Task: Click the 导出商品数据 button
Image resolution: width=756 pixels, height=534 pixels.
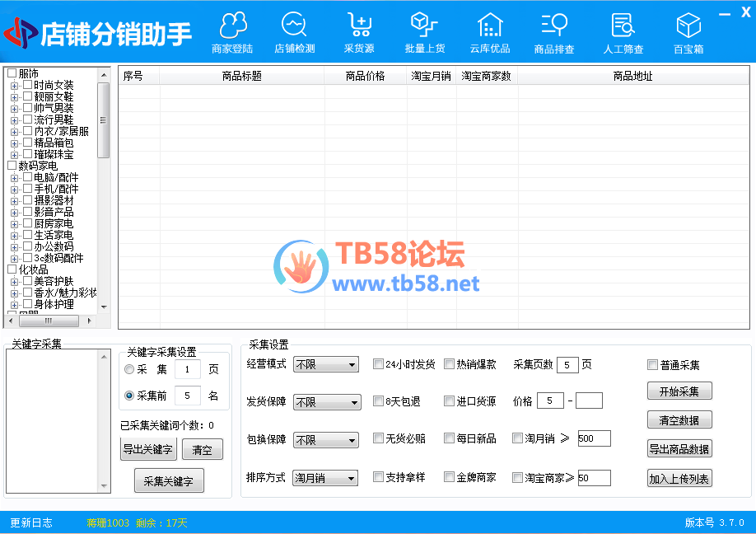Action: coord(679,449)
